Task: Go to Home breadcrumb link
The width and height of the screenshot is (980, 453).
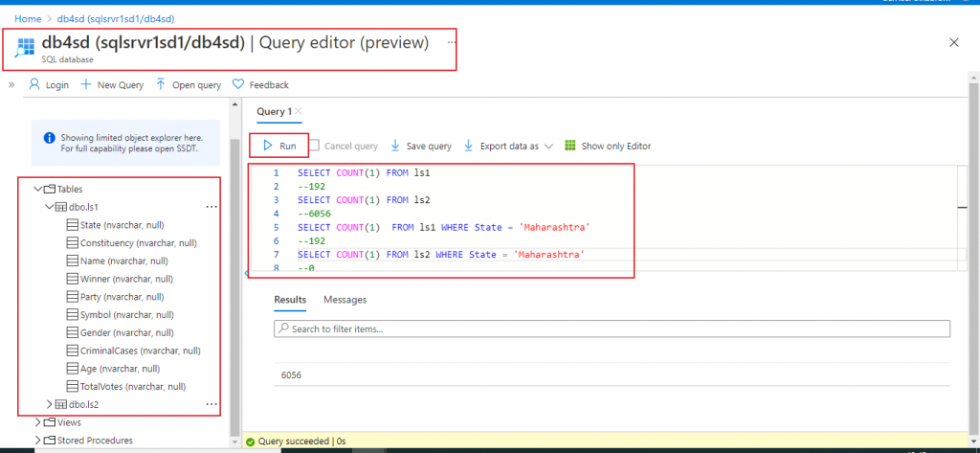Action: [27, 18]
